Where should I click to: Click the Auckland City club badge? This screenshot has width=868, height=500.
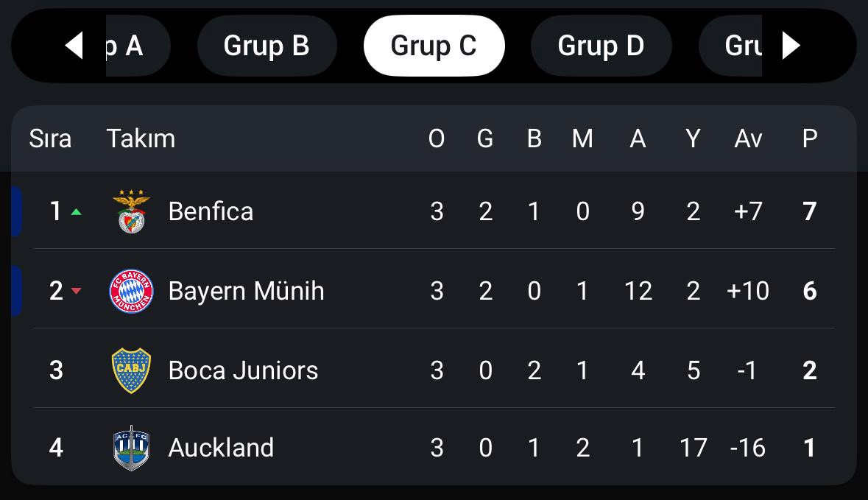(x=131, y=448)
